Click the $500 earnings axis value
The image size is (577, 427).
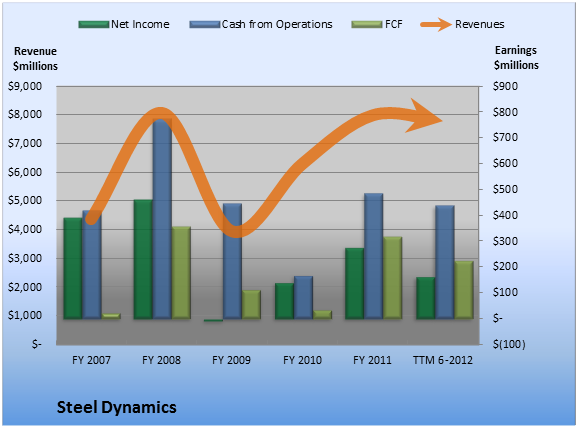click(x=505, y=189)
